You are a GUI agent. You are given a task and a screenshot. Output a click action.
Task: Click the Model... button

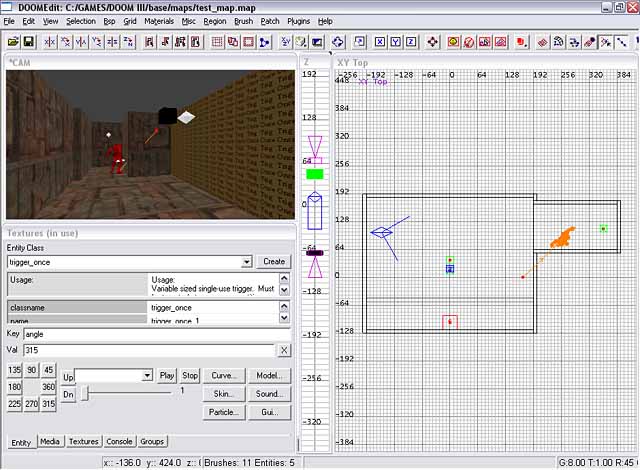point(269,376)
